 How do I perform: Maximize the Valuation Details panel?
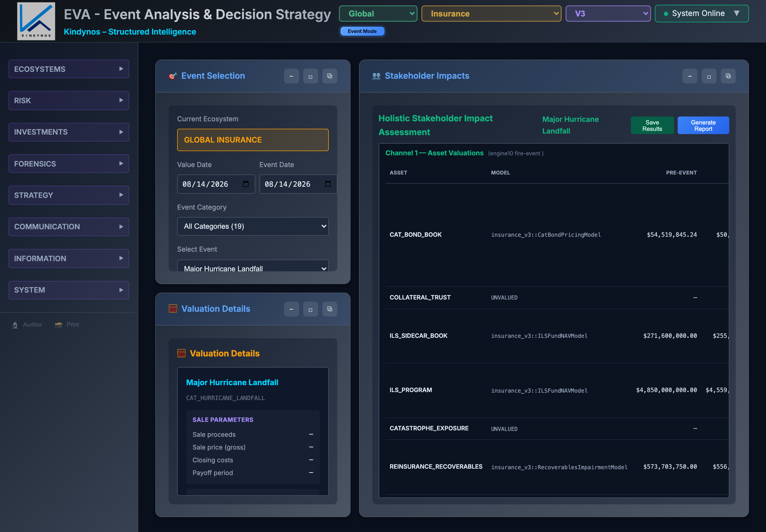[x=310, y=309]
